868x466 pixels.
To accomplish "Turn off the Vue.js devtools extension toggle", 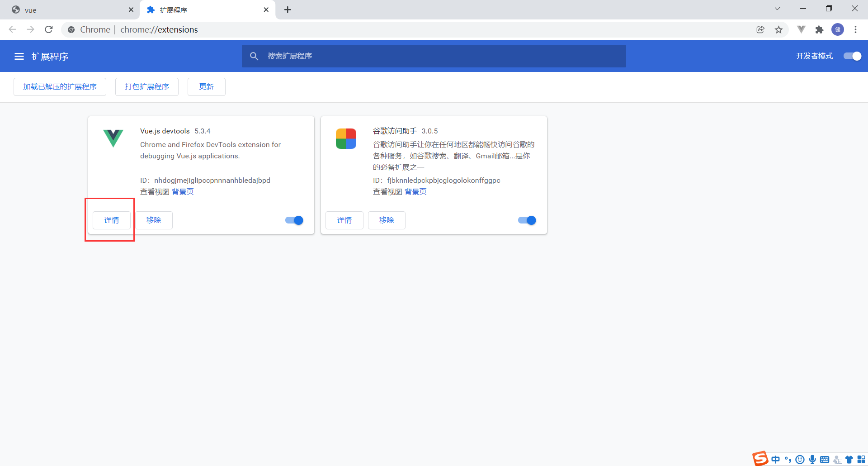I will coord(293,220).
